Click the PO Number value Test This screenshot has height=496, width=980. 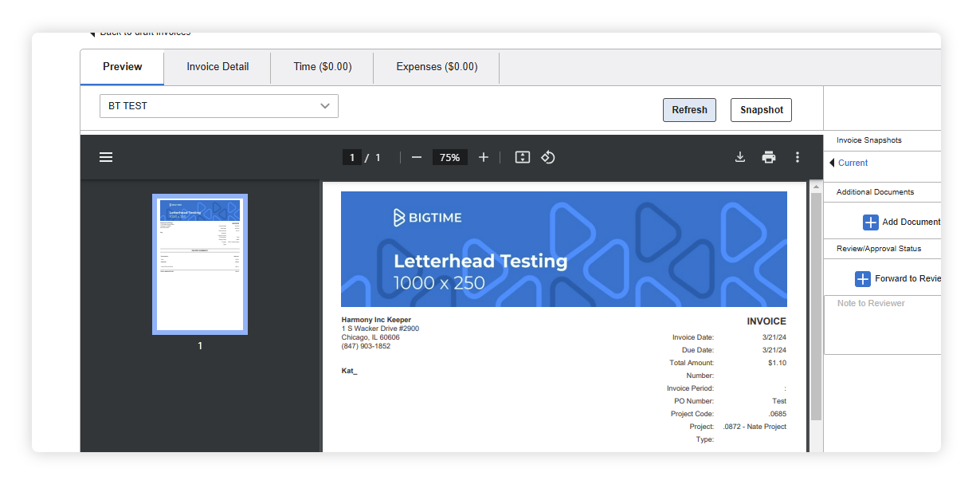coord(779,401)
